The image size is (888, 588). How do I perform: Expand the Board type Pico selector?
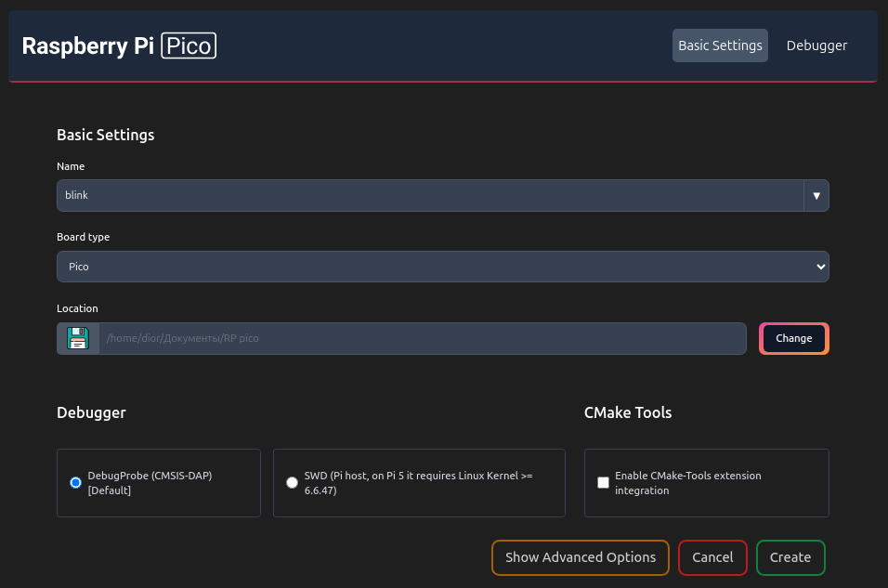coord(443,267)
